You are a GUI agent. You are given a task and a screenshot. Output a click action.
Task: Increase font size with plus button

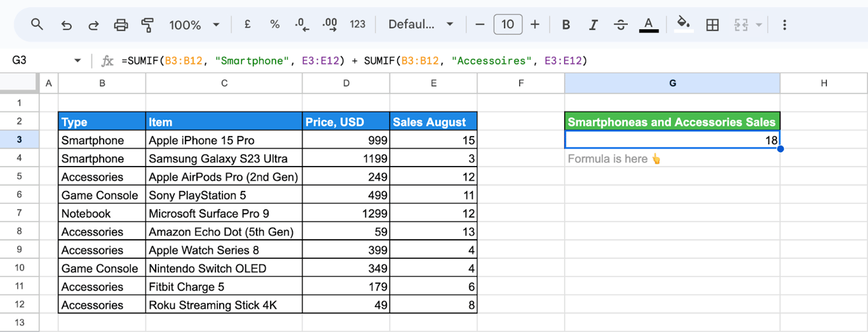[535, 24]
